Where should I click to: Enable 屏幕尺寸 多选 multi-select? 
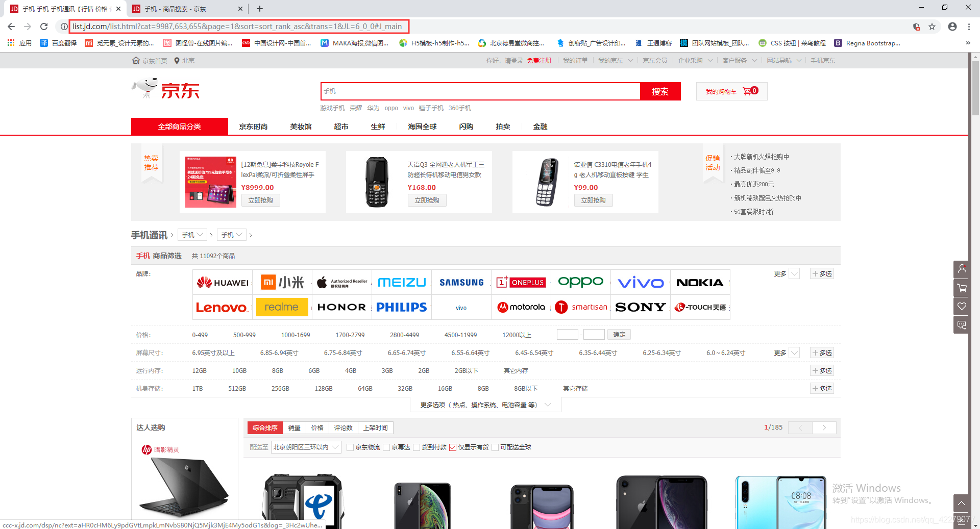(x=822, y=353)
